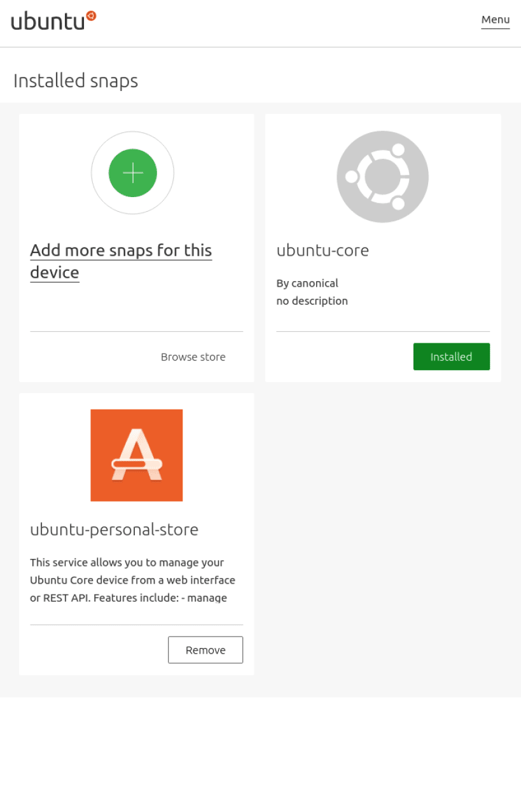This screenshot has width=521, height=812.
Task: Click Browse store
Action: pyautogui.click(x=193, y=357)
